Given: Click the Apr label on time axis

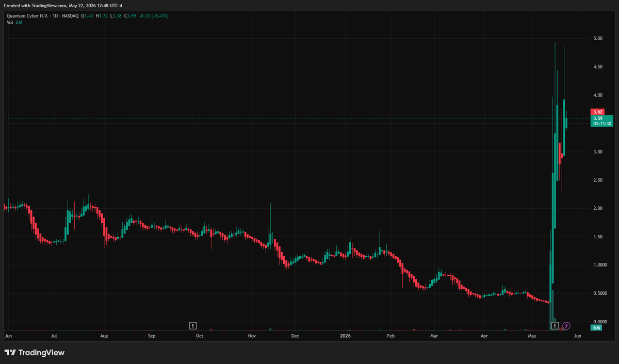Looking at the screenshot, I should (x=484, y=336).
